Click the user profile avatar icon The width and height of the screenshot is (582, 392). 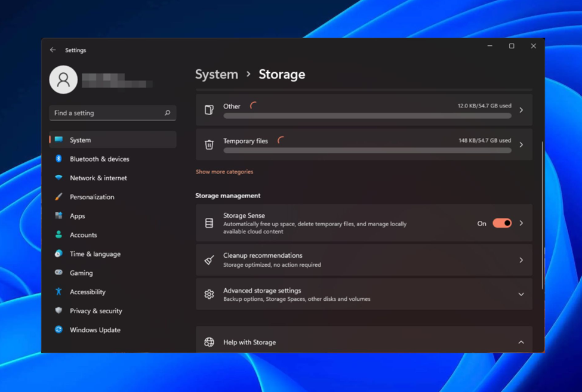(x=63, y=80)
